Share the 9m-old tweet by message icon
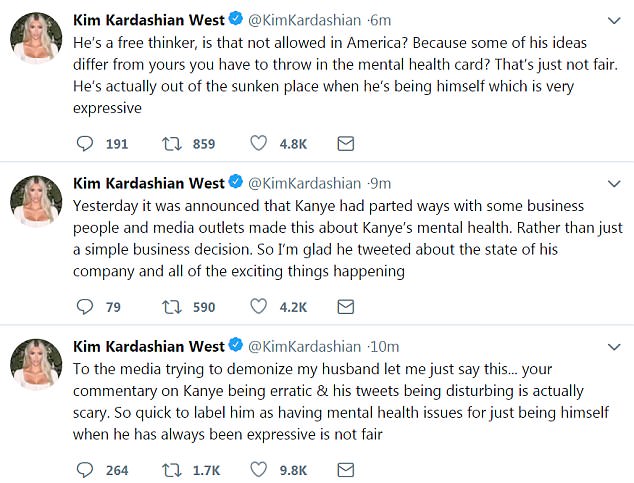Viewport: 634px width, 483px height. [345, 306]
